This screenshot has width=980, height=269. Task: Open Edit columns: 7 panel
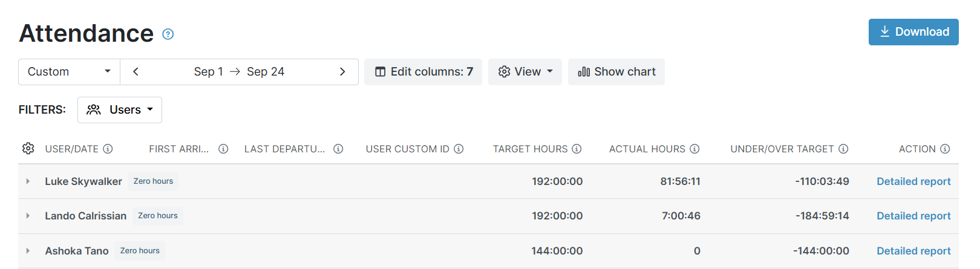[x=423, y=72]
